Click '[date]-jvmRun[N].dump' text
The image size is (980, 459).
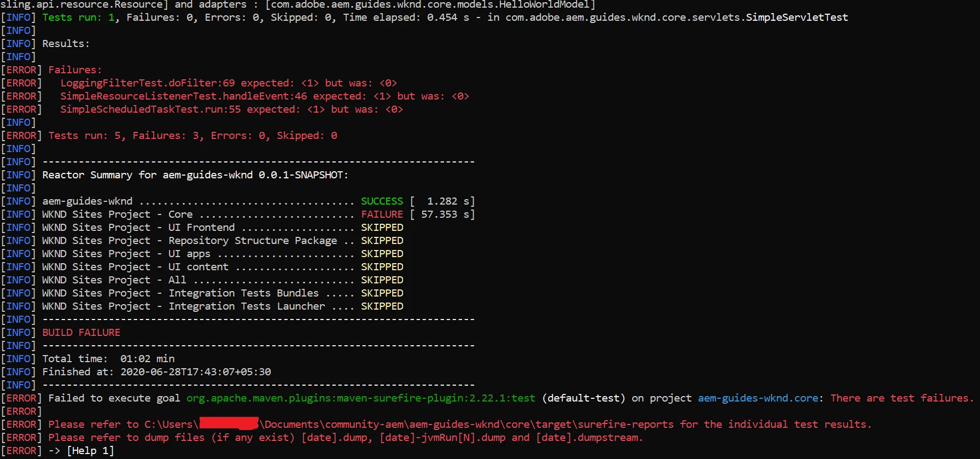[442, 438]
